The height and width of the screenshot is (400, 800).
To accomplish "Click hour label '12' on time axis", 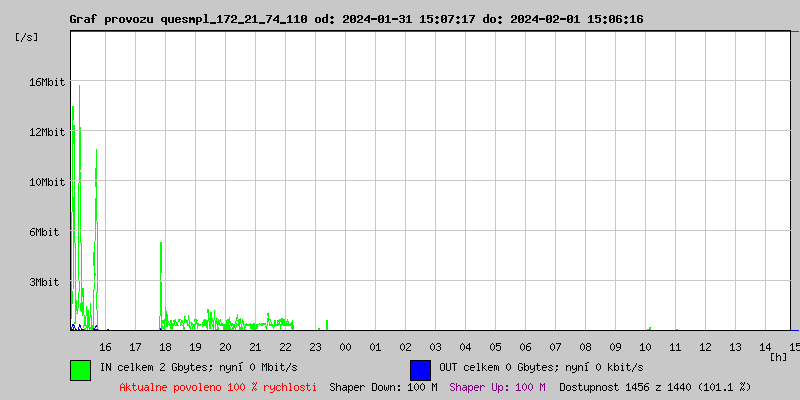I will point(706,347).
